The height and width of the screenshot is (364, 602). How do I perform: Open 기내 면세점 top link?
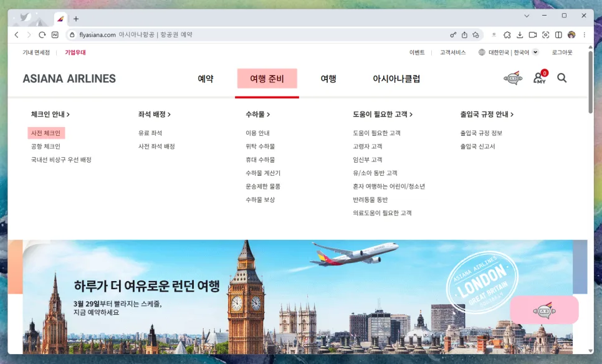(36, 52)
